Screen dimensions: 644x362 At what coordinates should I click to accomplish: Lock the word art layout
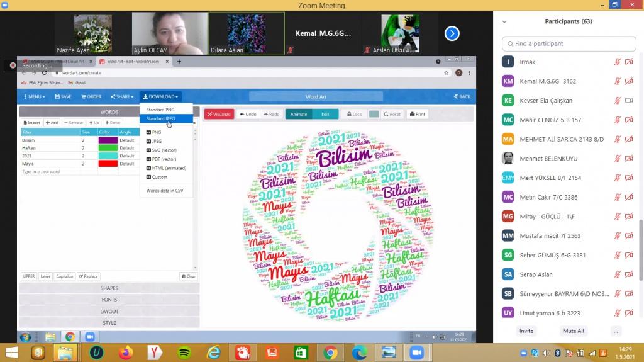click(x=353, y=114)
